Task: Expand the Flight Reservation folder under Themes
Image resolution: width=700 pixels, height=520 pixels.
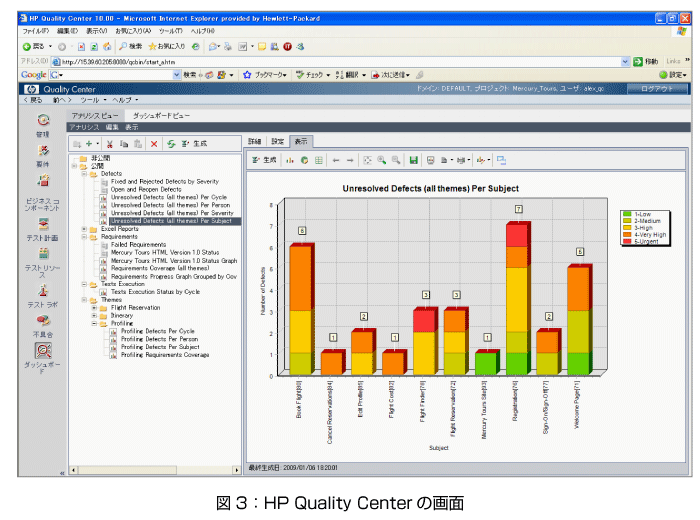Action: coord(93,307)
